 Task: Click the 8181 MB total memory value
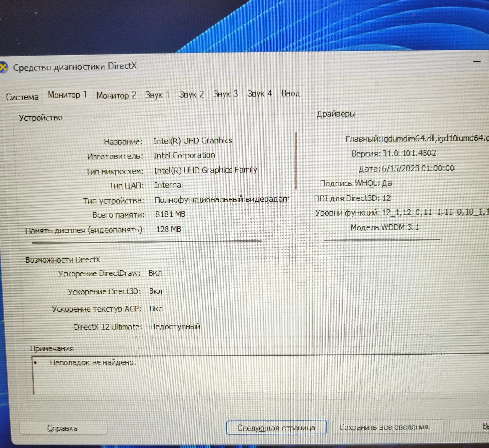click(x=170, y=214)
